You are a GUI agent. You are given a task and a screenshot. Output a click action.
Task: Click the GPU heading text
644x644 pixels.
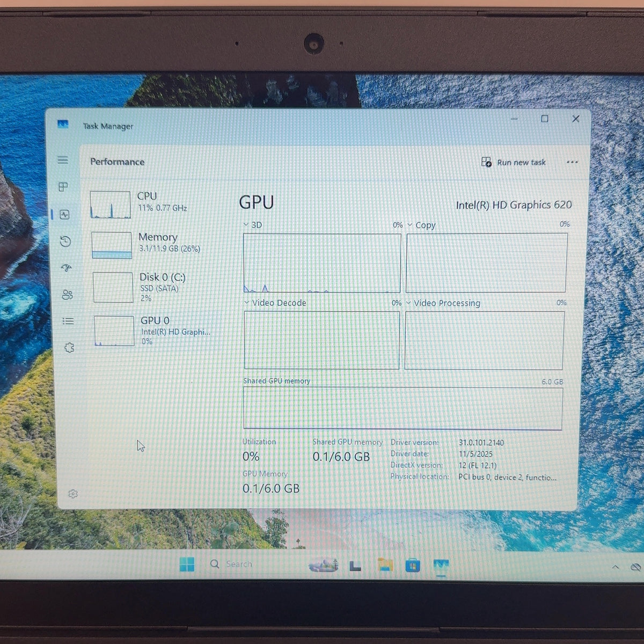tap(257, 202)
